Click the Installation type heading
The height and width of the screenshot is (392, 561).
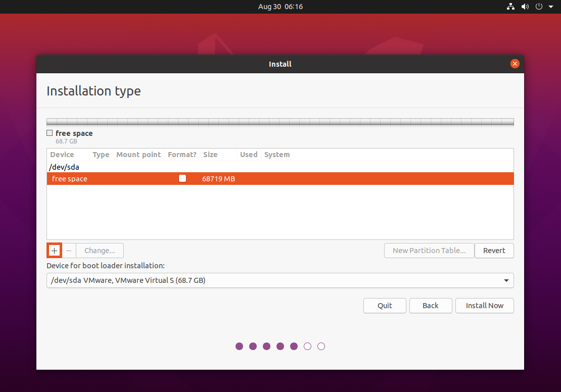[93, 91]
